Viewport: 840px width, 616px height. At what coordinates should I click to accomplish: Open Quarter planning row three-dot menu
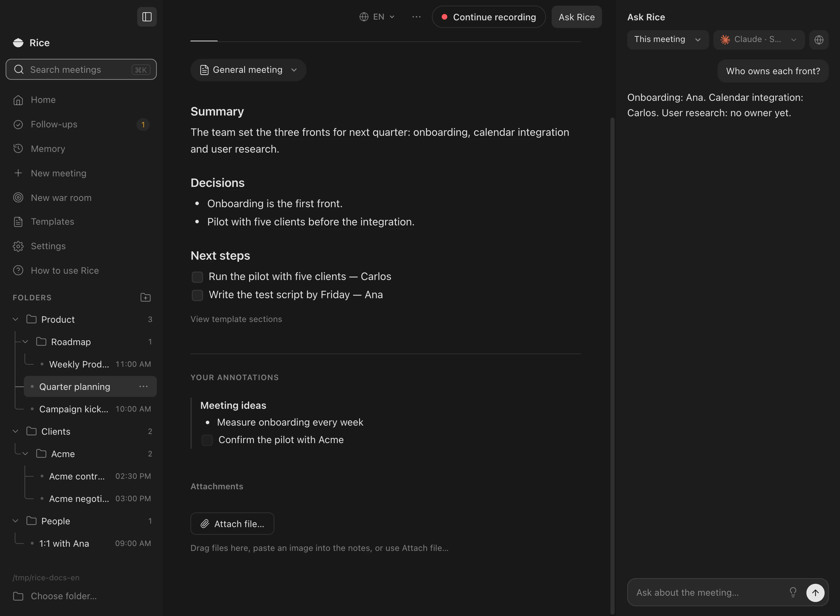point(143,386)
